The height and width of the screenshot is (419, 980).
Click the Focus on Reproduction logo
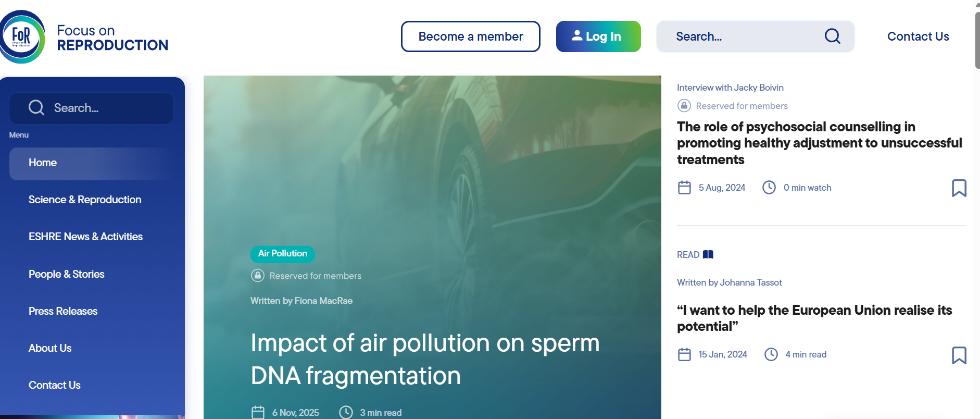[84, 37]
